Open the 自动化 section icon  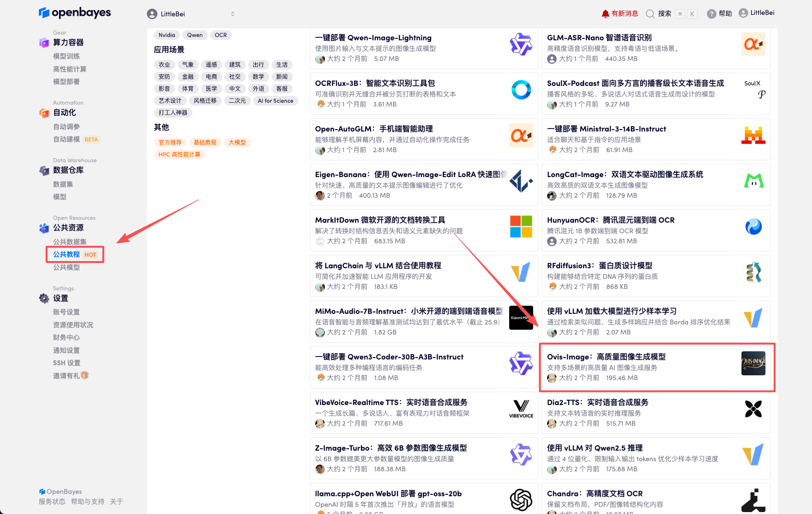point(44,113)
